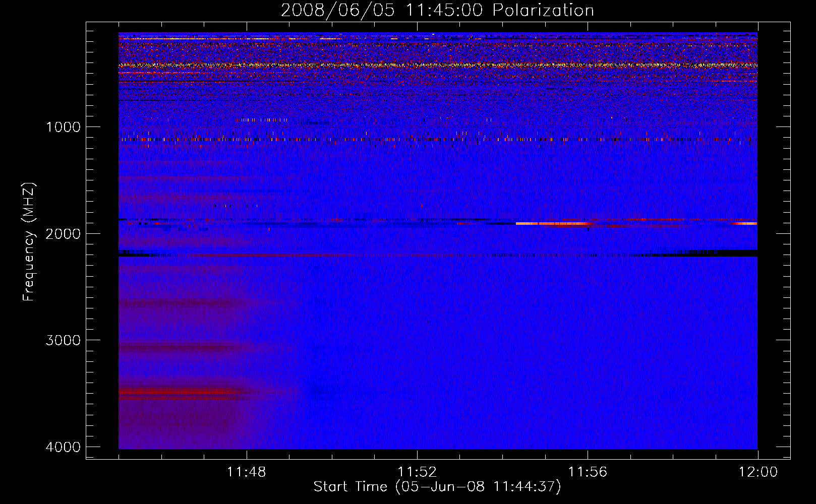
Task: Click the '4000' frequency tick label
Action: point(63,447)
